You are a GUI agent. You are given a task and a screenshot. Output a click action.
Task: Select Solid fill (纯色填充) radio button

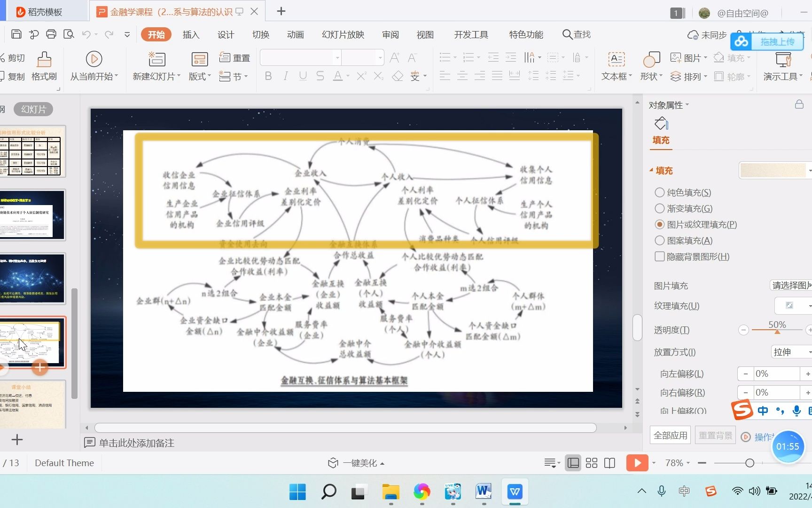pos(660,192)
